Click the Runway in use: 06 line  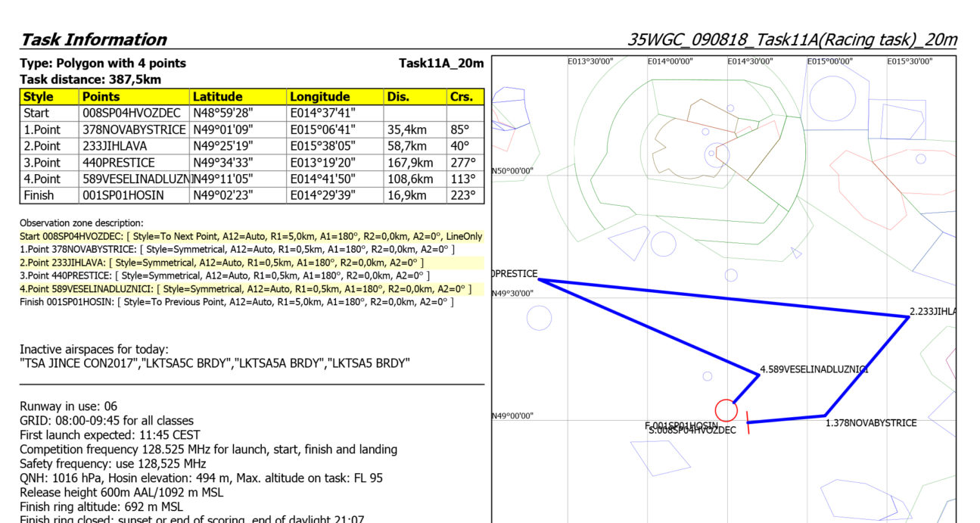[68, 406]
